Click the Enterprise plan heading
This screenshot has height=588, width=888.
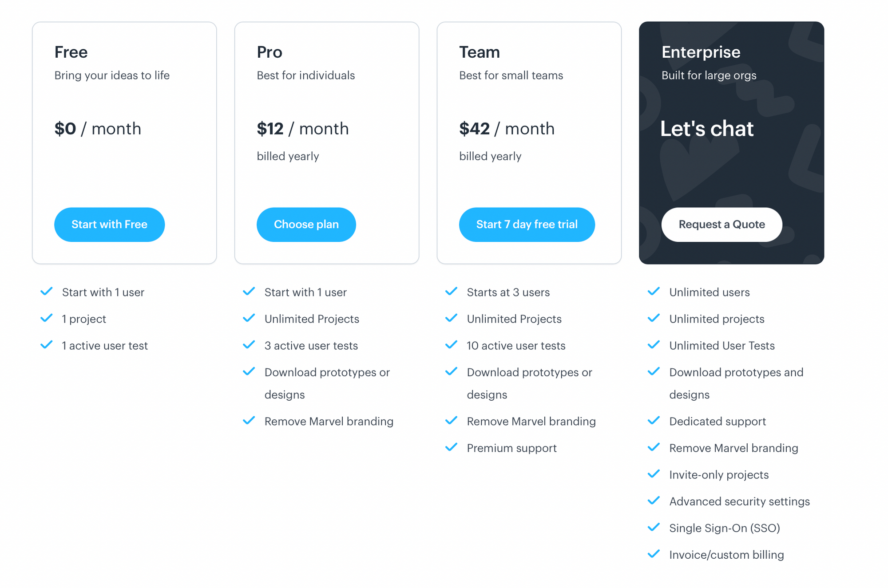tap(701, 52)
